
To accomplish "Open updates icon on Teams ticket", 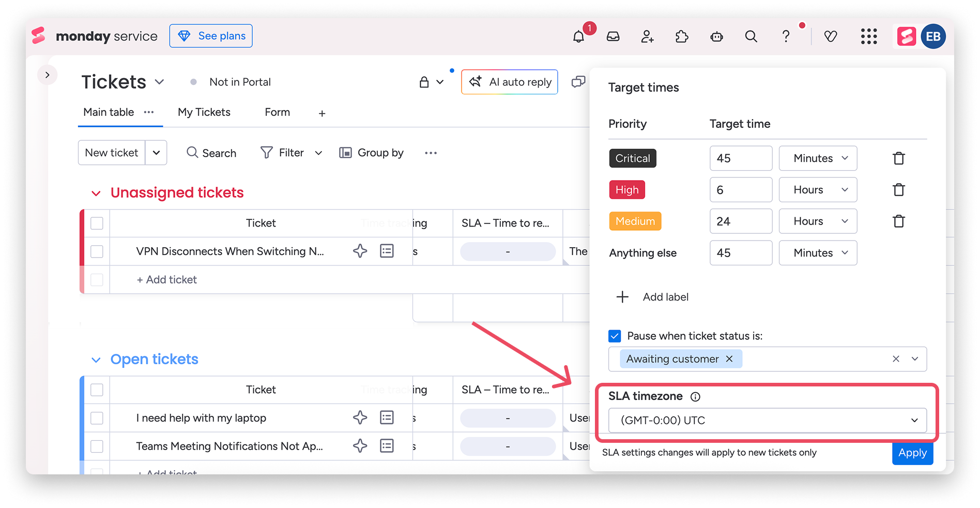I will pyautogui.click(x=387, y=446).
